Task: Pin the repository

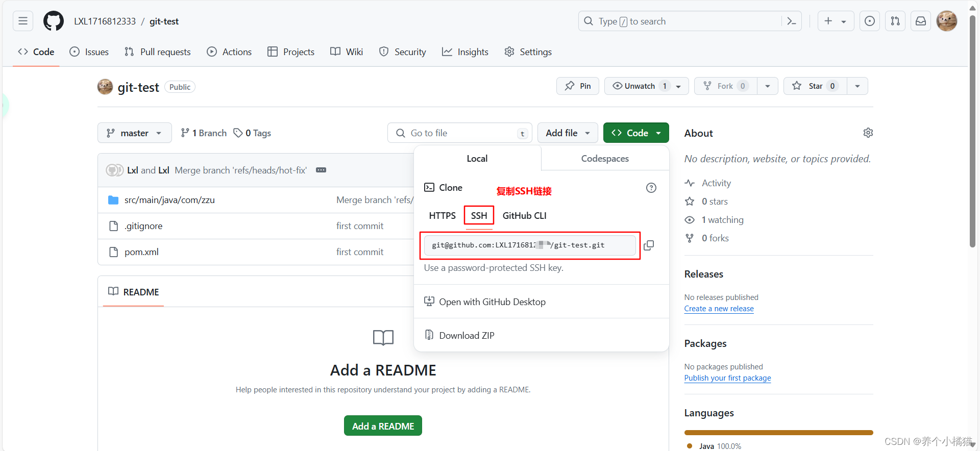Action: [x=578, y=86]
